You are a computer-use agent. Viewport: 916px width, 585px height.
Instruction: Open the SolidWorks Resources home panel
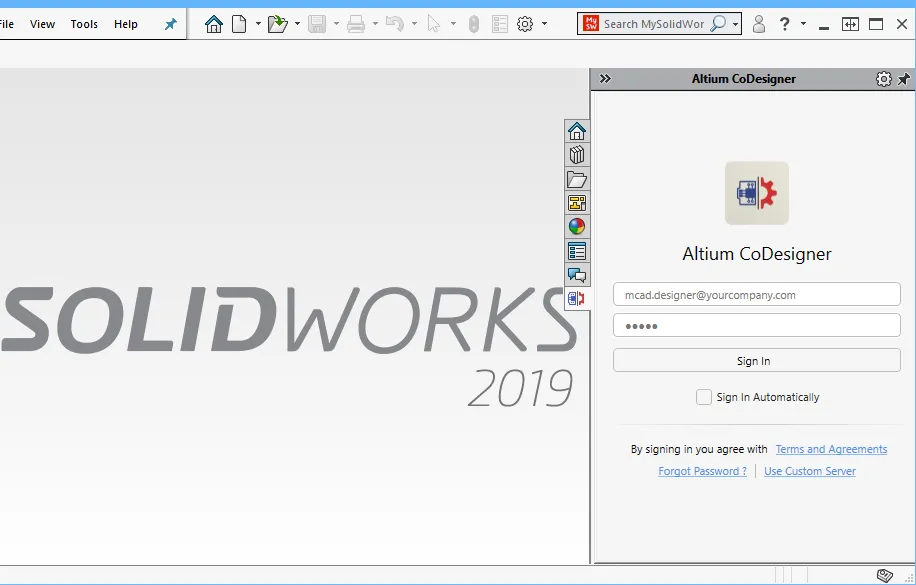[576, 130]
